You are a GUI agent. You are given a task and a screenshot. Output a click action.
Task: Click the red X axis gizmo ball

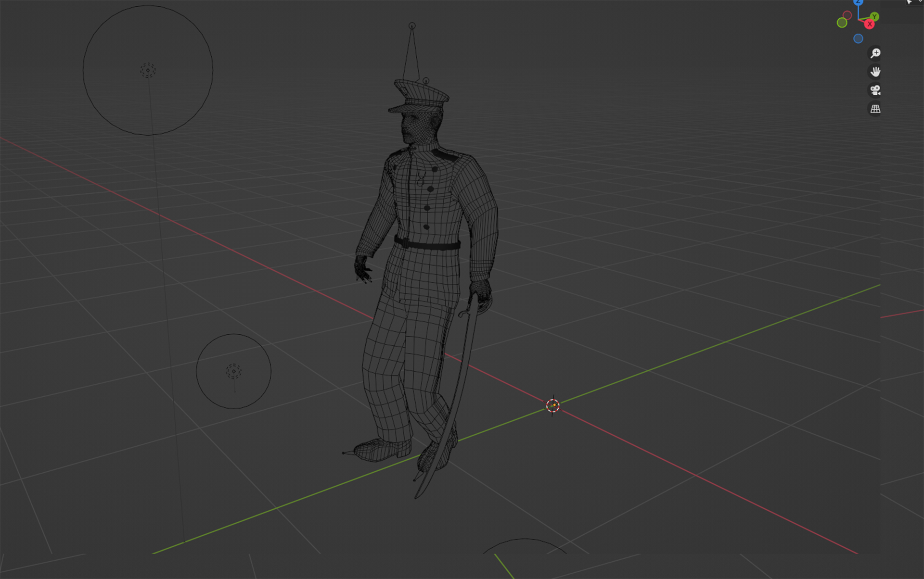[869, 24]
